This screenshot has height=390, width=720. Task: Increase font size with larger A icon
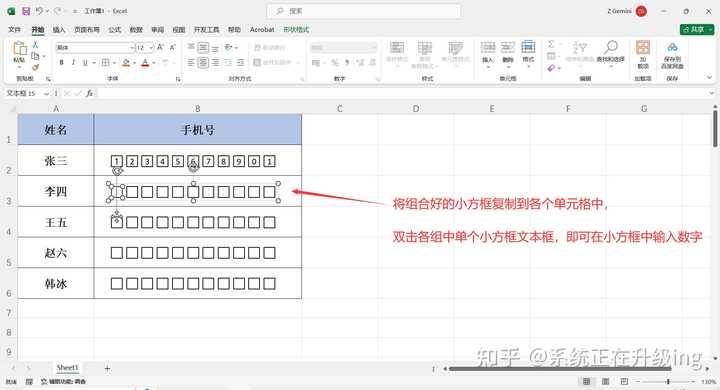[160, 47]
